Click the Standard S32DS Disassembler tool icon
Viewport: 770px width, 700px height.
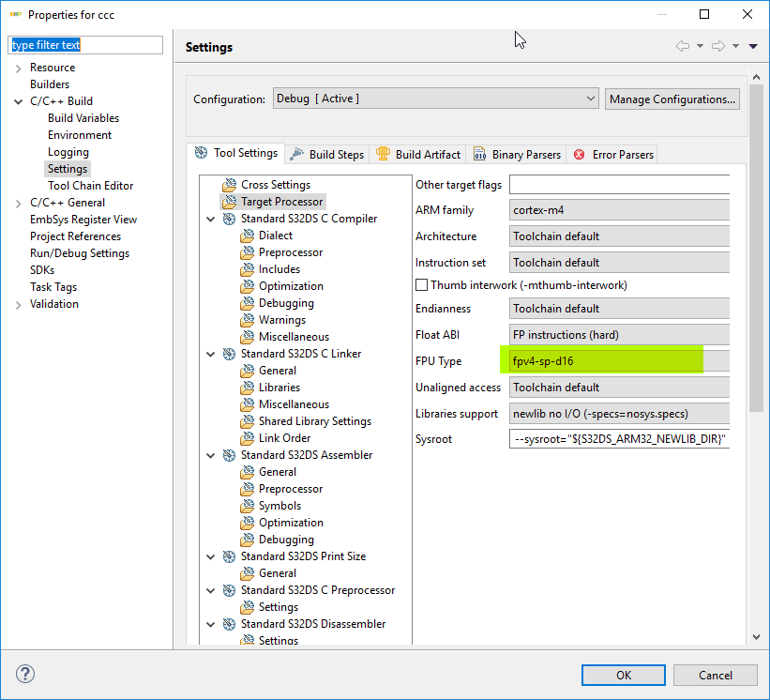(x=230, y=624)
